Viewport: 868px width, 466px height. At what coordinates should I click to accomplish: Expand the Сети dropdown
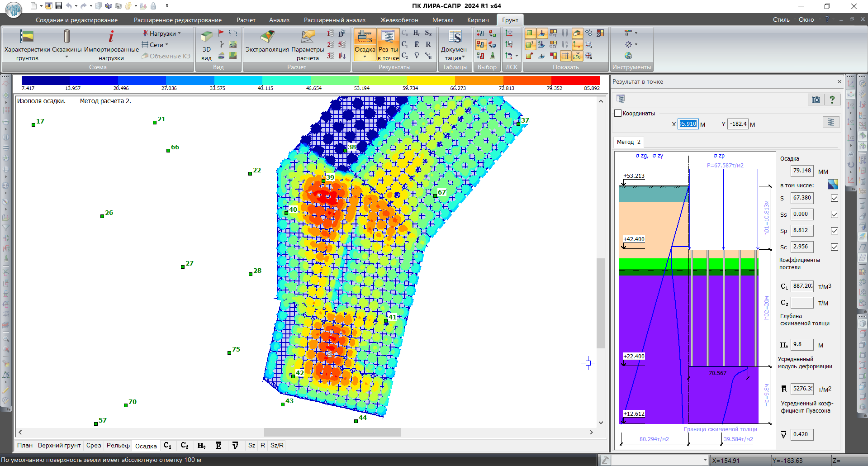coord(155,45)
